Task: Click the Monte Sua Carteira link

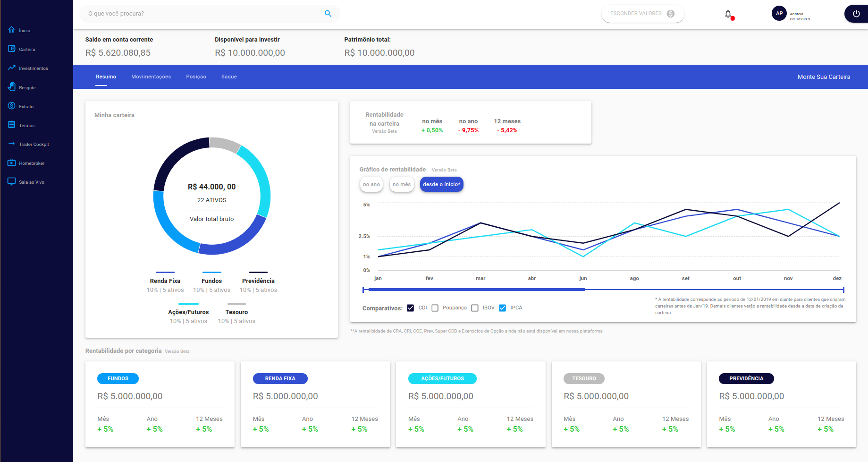Action: (x=823, y=77)
